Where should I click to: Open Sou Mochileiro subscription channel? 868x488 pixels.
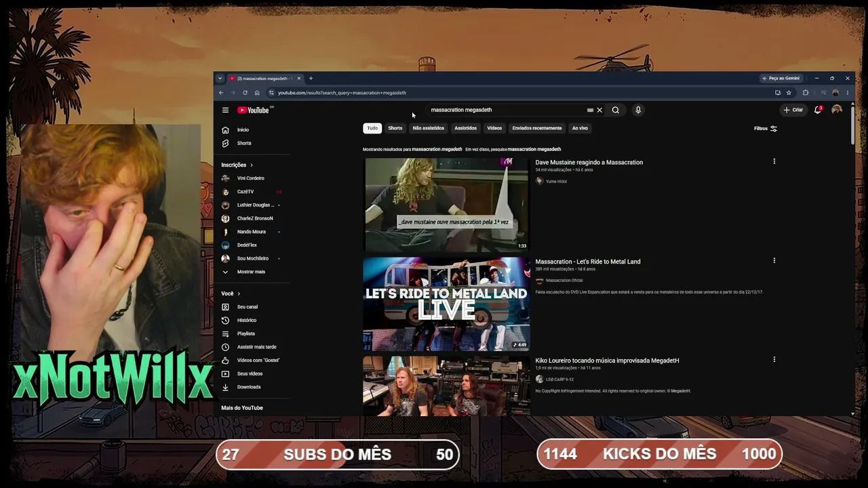point(253,258)
